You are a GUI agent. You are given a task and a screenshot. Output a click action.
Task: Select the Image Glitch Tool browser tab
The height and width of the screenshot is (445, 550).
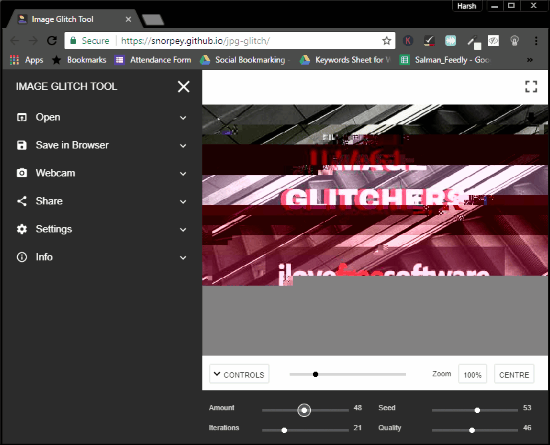[72, 19]
